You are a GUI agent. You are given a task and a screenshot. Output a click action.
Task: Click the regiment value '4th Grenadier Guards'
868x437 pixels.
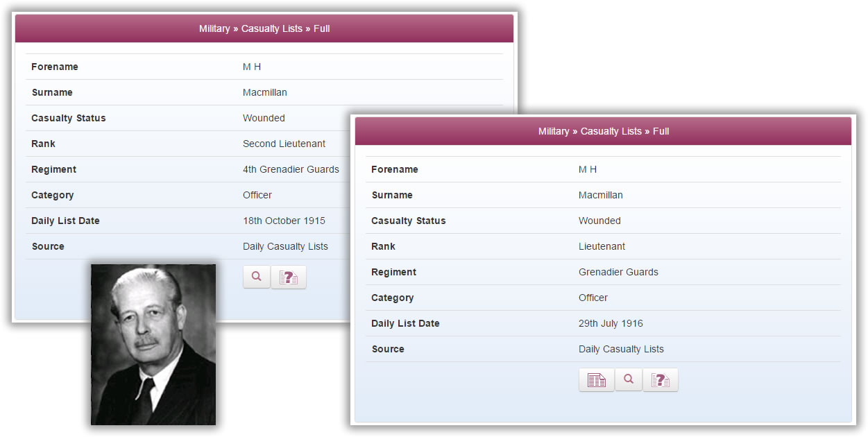click(x=291, y=169)
